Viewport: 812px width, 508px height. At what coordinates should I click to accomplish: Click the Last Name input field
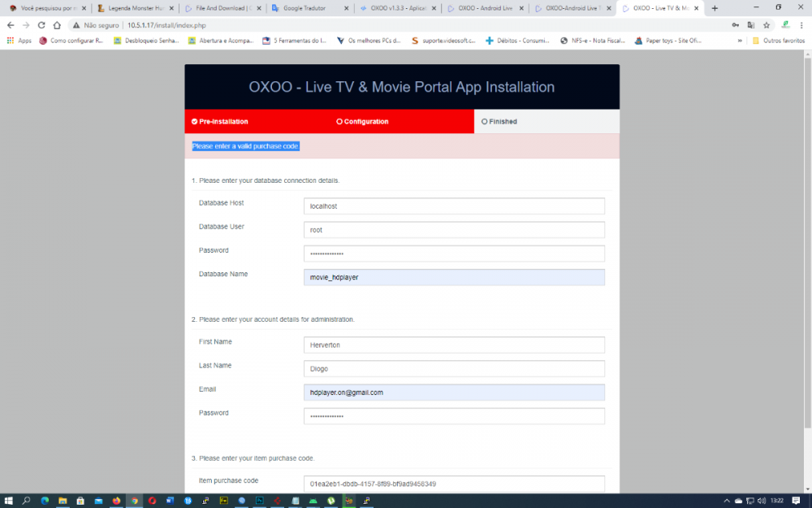click(454, 368)
